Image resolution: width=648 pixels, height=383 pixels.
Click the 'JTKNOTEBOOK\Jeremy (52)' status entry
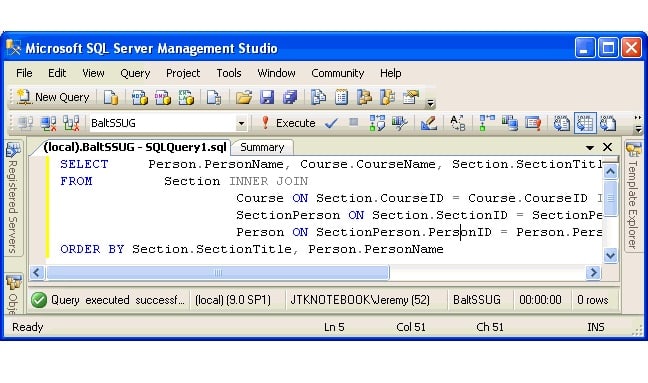tap(360, 300)
